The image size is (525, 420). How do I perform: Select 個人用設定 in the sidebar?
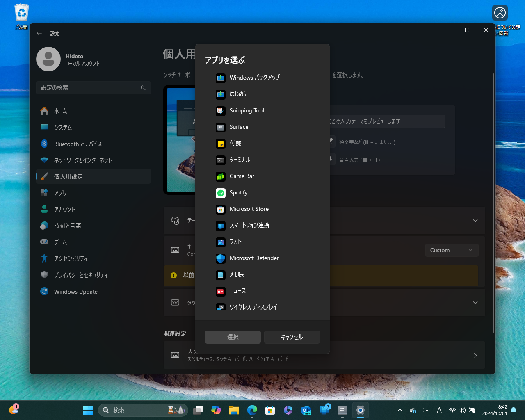[x=94, y=176]
